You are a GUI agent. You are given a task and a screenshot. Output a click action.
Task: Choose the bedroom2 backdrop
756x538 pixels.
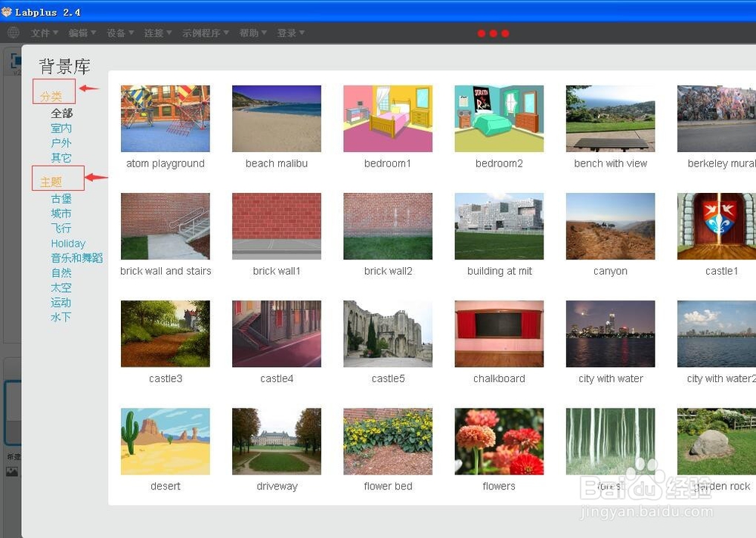(499, 119)
